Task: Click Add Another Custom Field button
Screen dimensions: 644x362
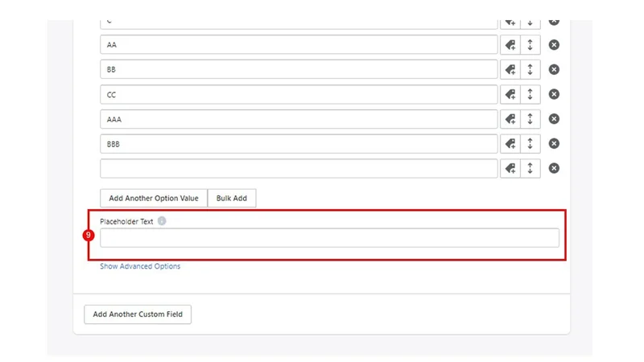Action: click(x=138, y=315)
